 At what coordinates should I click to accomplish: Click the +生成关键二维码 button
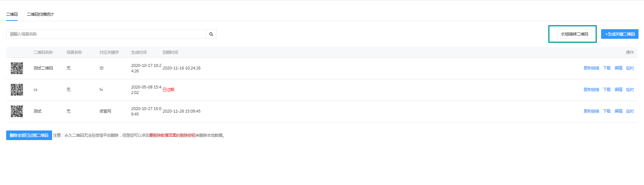(x=620, y=34)
